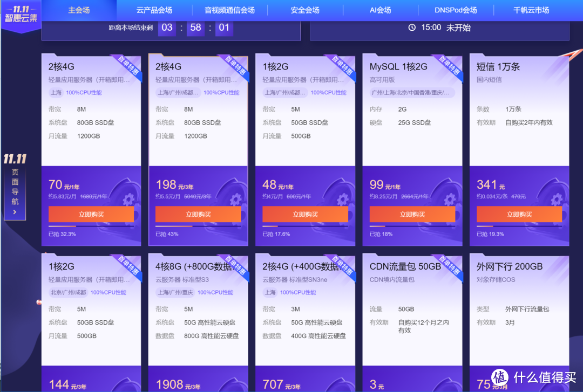Click the 11.11 智惠云集 badge

point(21,12)
